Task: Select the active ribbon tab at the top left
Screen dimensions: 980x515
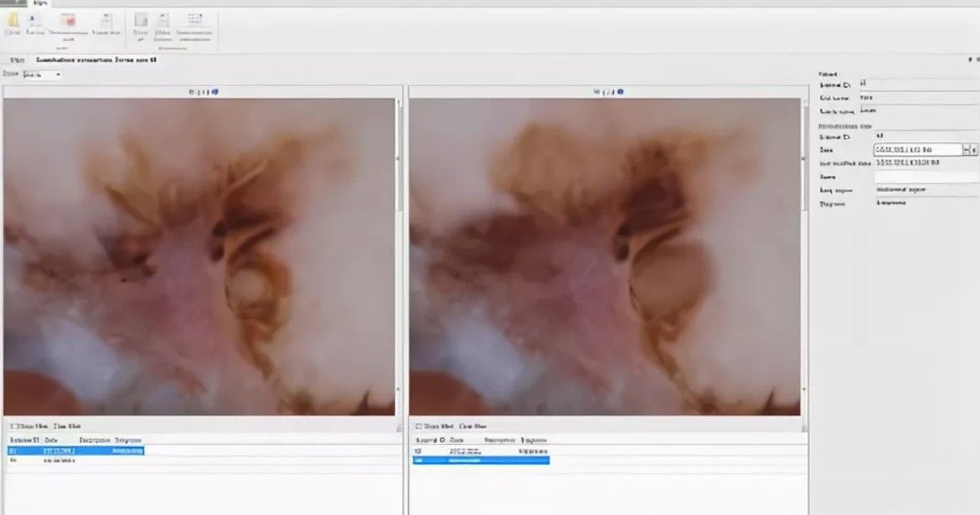Action: pos(40,3)
